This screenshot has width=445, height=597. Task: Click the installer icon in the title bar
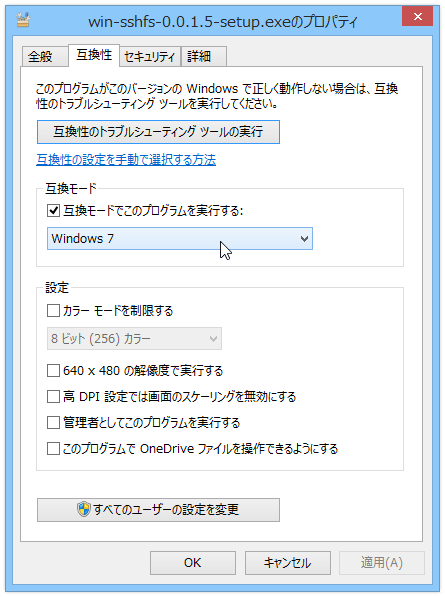[23, 20]
